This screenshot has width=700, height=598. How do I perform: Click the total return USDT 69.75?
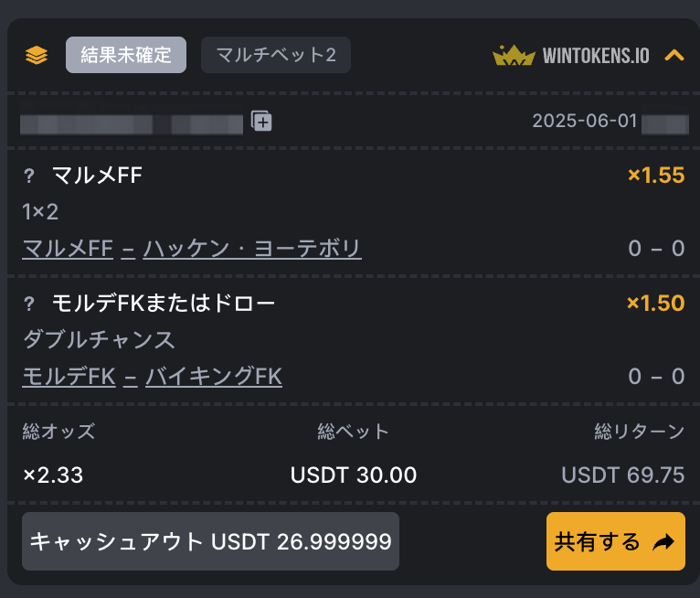tap(622, 475)
